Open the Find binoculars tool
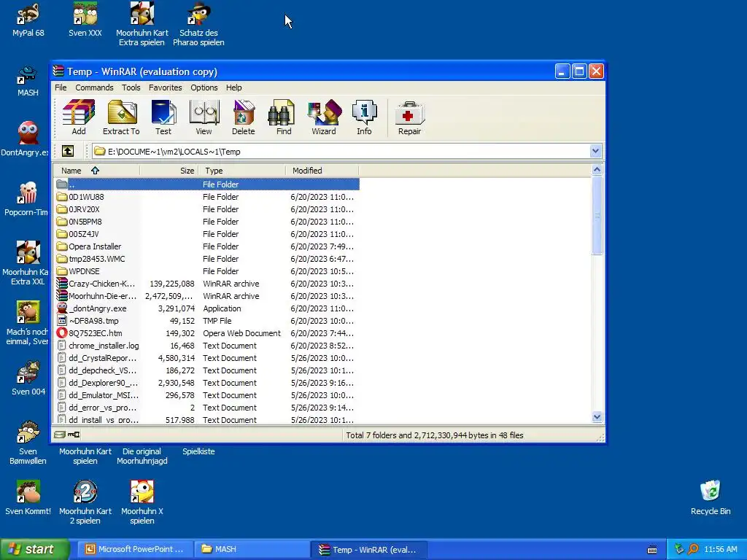The width and height of the screenshot is (747, 560). pos(284,117)
